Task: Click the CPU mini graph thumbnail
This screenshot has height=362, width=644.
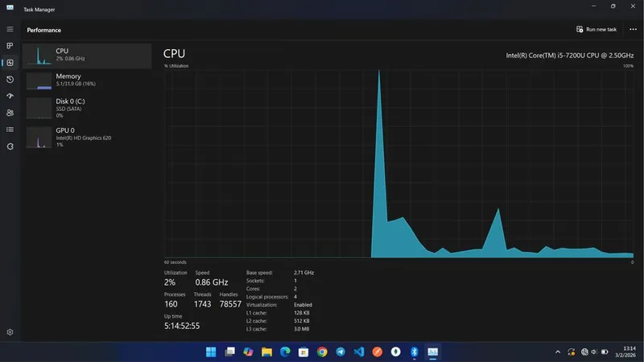Action: click(39, 56)
